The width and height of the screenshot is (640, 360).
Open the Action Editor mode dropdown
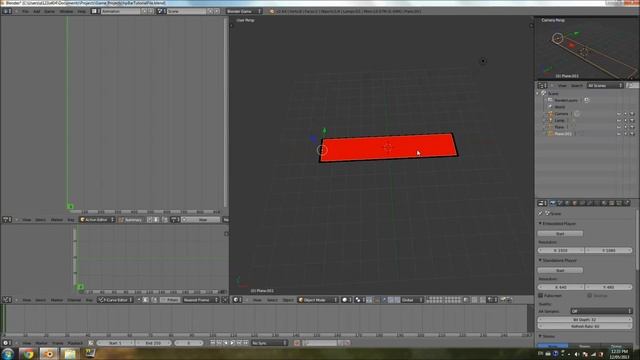[97, 220]
